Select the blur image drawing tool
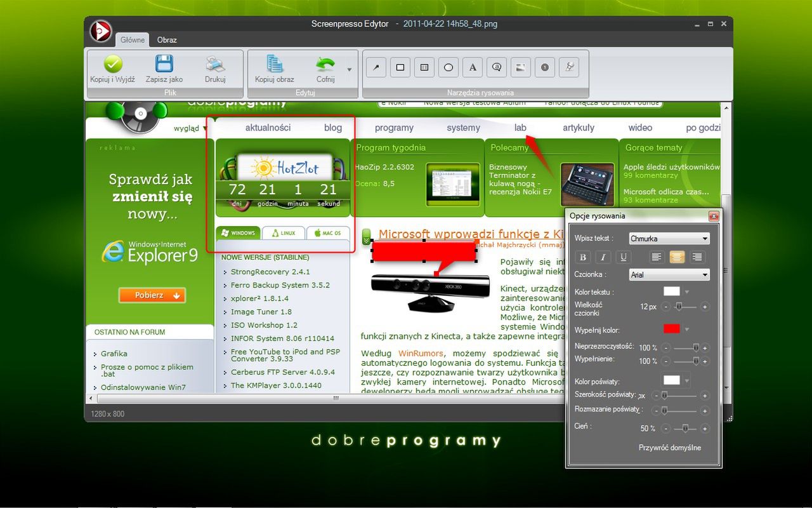Image resolution: width=812 pixels, height=508 pixels. tap(520, 67)
